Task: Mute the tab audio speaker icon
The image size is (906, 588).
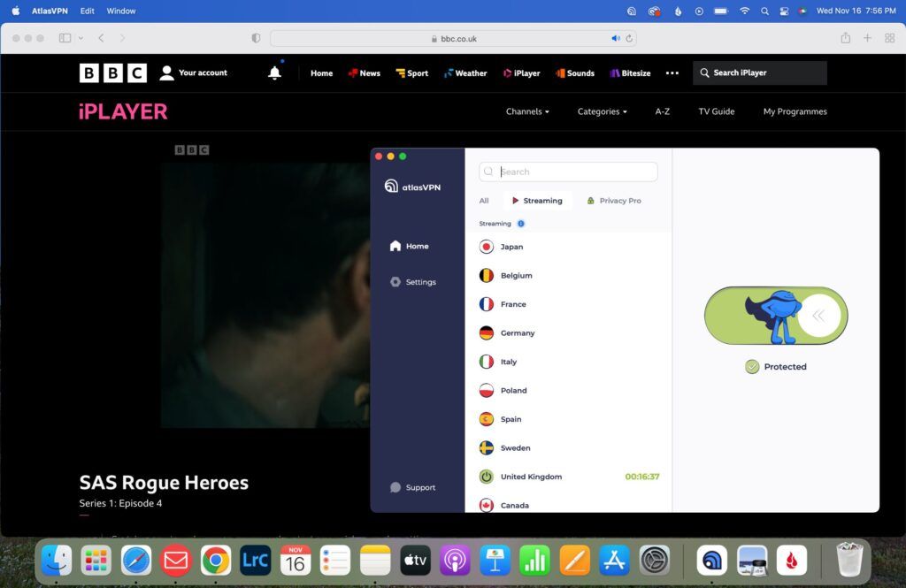Action: tap(616, 39)
